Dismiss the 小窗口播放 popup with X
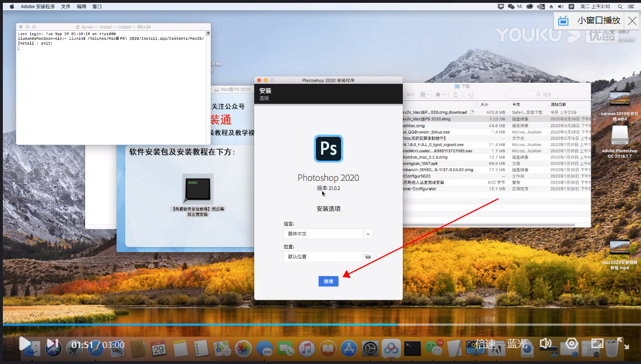Viewport: 641px width, 364px height. coord(632,21)
